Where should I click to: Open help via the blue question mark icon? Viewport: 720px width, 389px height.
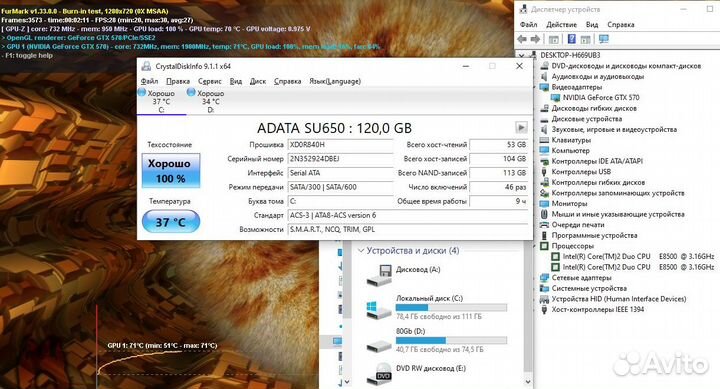572,39
